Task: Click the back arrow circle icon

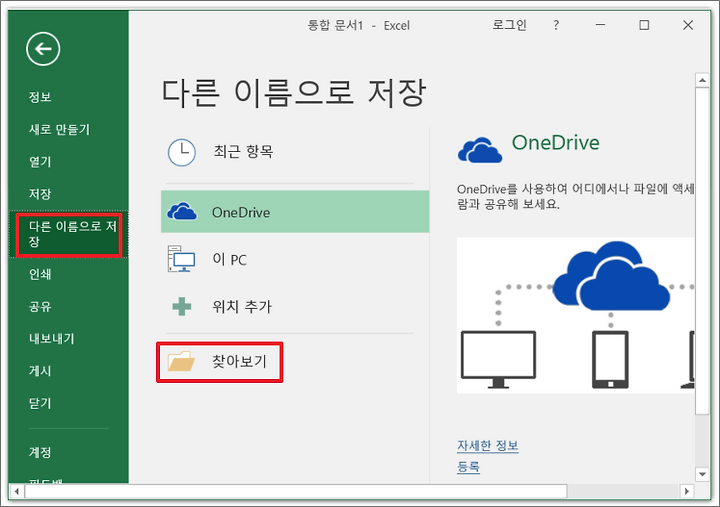Action: (x=43, y=49)
